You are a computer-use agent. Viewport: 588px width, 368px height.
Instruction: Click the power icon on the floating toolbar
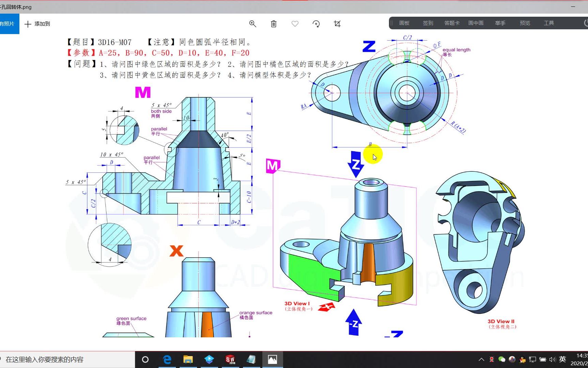[586, 23]
